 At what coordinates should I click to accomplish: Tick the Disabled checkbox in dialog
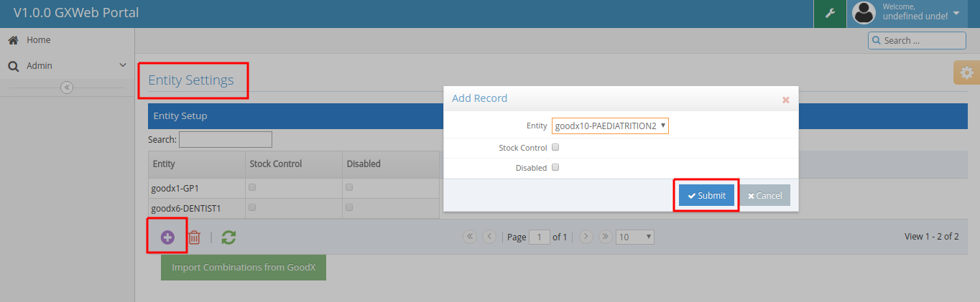[x=555, y=168]
